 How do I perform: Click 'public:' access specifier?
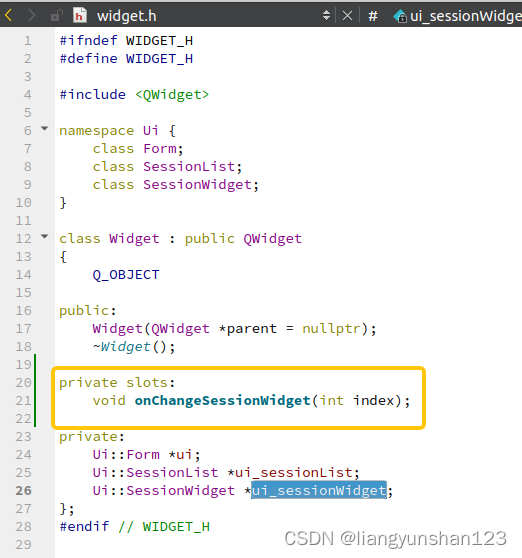[88, 311]
